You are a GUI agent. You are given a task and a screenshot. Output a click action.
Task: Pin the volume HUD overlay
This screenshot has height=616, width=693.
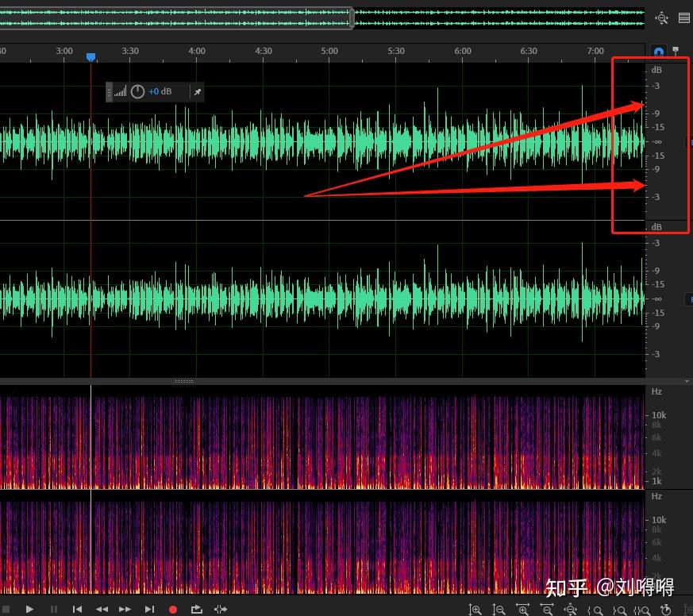[x=198, y=91]
